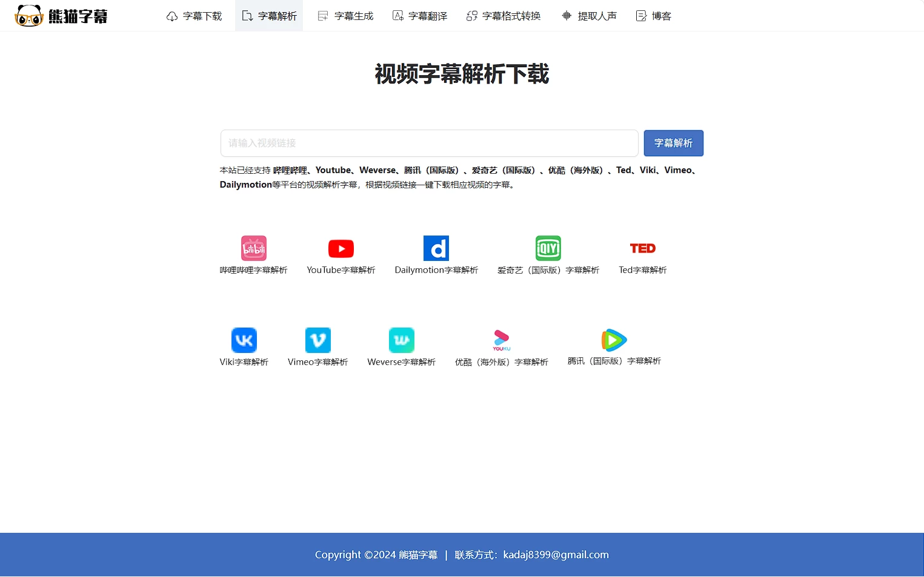Open the 字幕翻译 menu item
The width and height of the screenshot is (924, 577).
point(428,16)
